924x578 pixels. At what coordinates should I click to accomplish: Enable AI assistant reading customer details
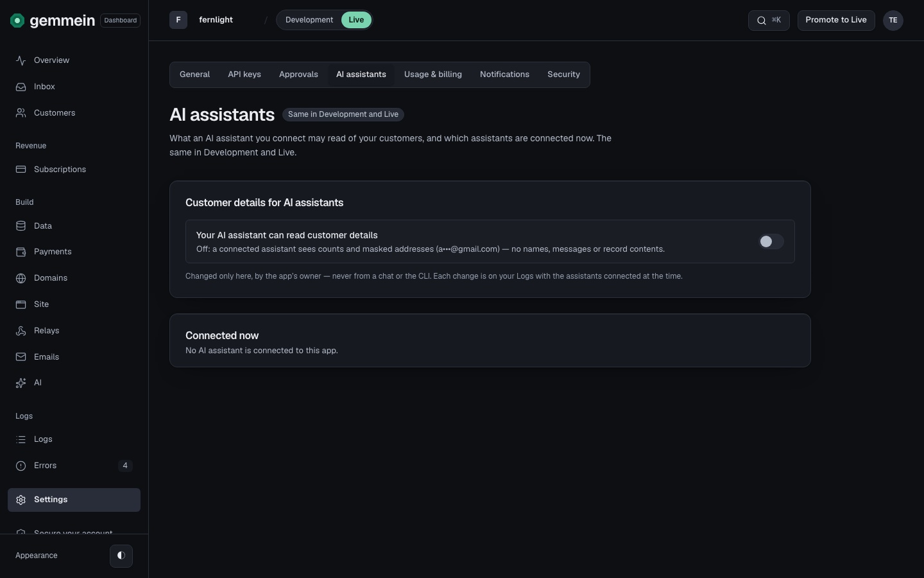coord(771,241)
